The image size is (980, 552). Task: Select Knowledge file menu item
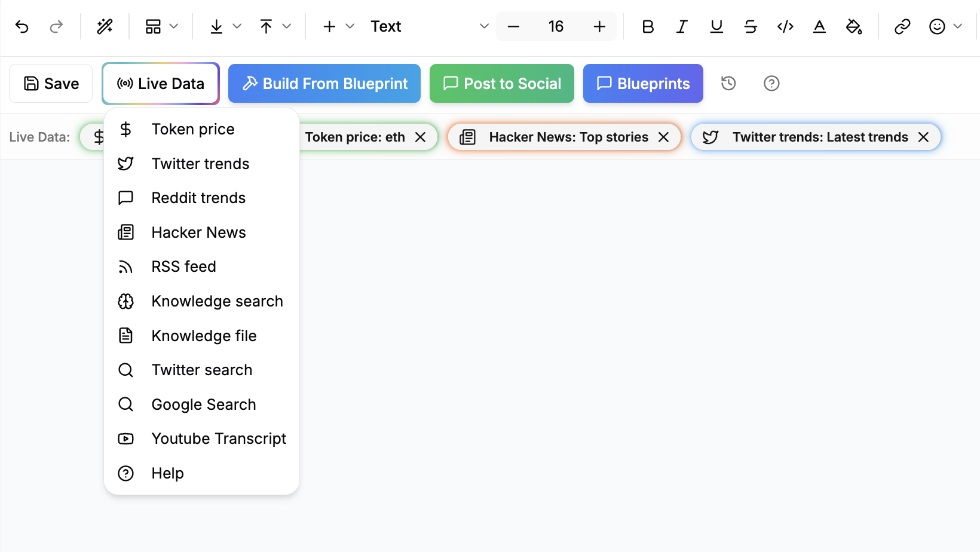[x=201, y=336]
